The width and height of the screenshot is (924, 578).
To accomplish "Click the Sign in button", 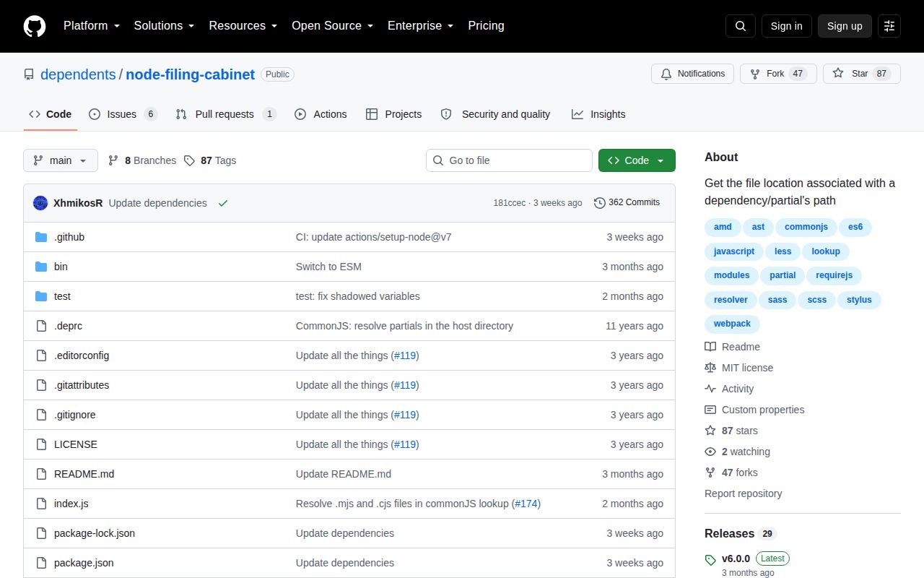I will [786, 26].
